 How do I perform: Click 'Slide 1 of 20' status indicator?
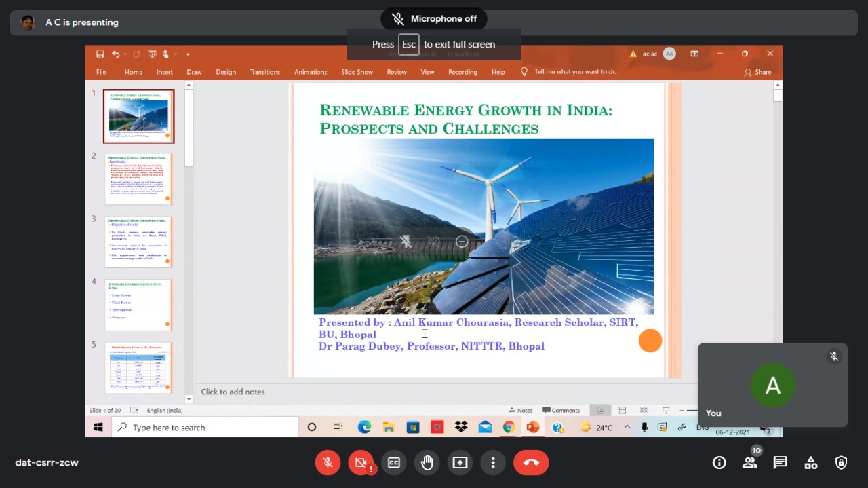pos(106,410)
